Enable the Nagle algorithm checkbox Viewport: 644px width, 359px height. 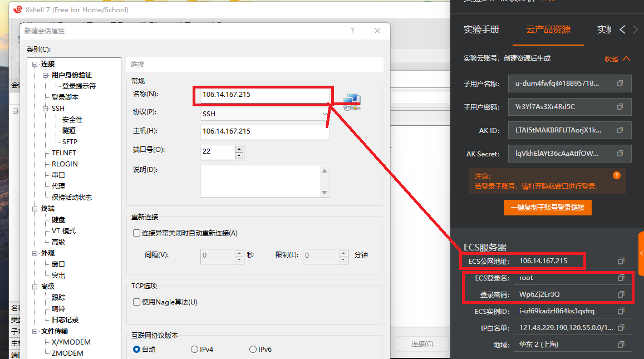[136, 302]
